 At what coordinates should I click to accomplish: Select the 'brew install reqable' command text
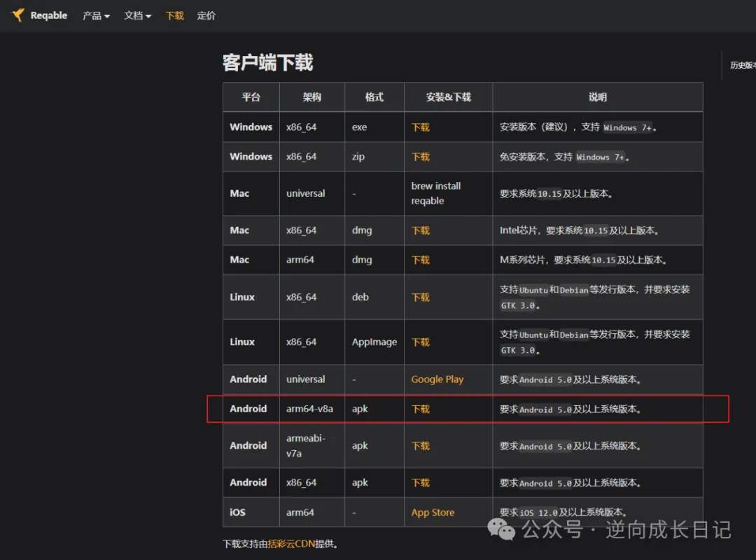click(x=436, y=193)
